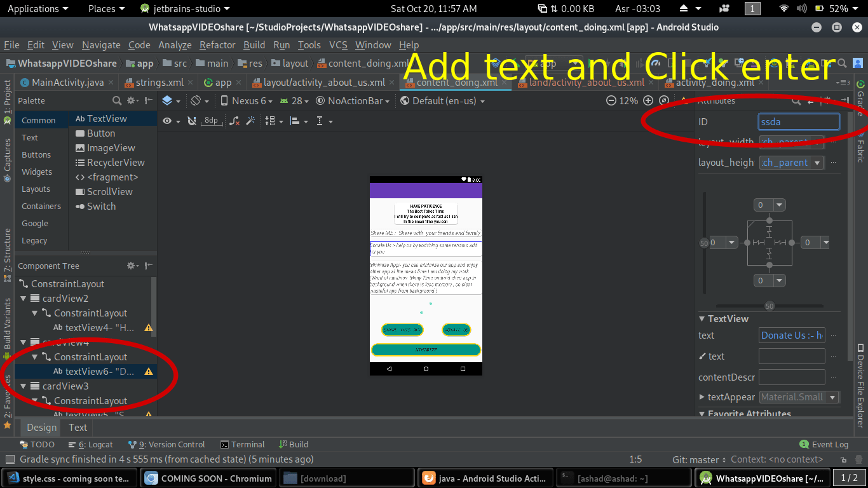Open the Build Variants side panel
The width and height of the screenshot is (868, 488).
[8, 329]
